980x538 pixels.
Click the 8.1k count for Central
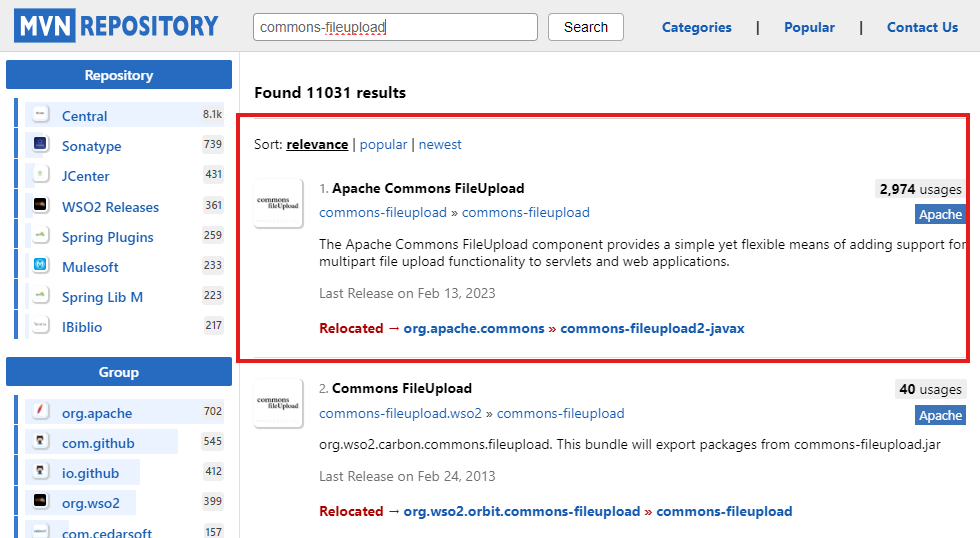point(212,114)
